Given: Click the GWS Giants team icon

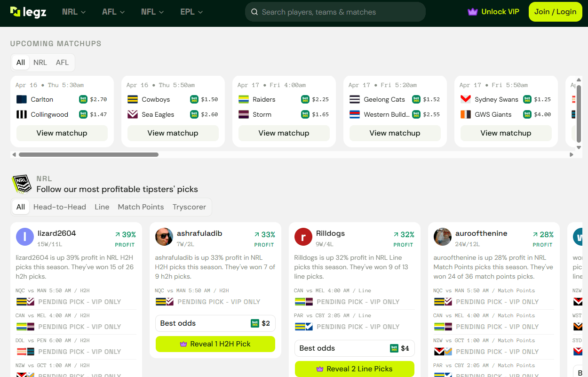Looking at the screenshot, I should coord(466,114).
